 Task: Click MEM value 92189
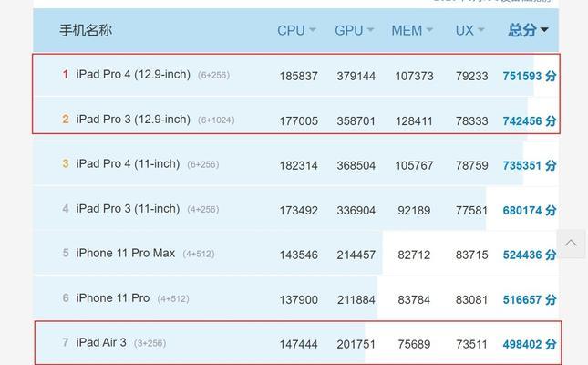(x=414, y=210)
